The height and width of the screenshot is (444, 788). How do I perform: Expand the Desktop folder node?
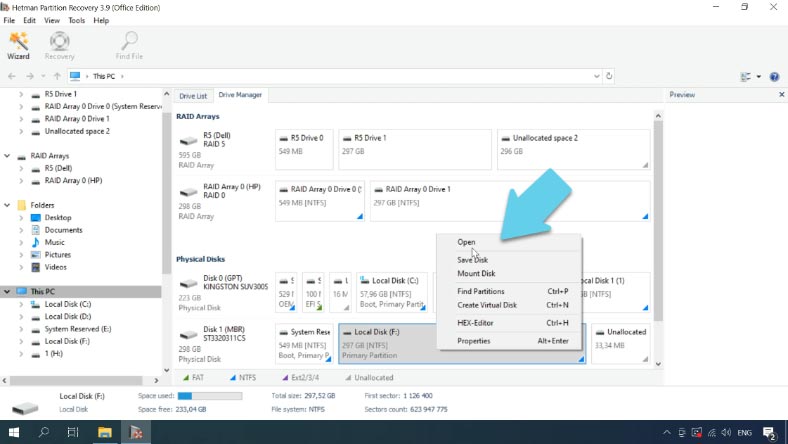(21, 218)
